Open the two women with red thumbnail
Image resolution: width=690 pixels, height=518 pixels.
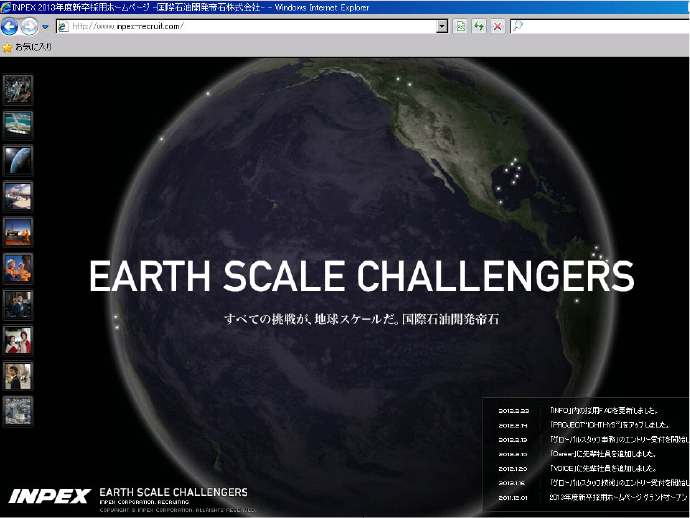pyautogui.click(x=18, y=340)
